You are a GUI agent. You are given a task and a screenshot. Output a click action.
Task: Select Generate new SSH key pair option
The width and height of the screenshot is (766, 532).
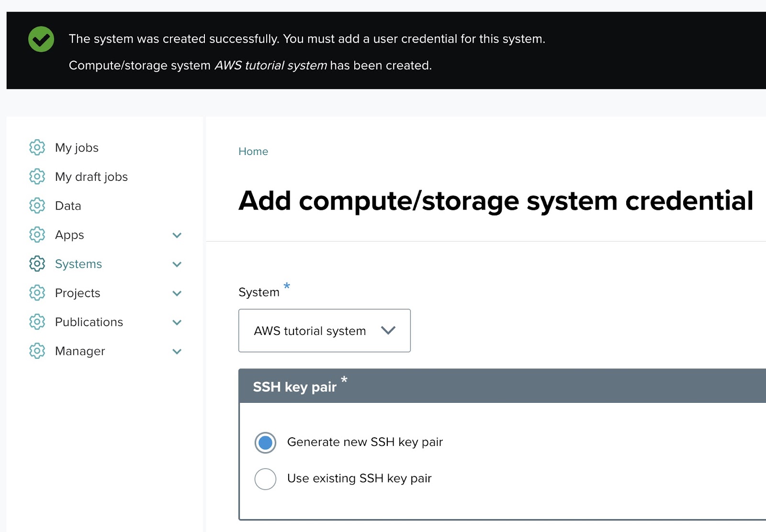(265, 443)
